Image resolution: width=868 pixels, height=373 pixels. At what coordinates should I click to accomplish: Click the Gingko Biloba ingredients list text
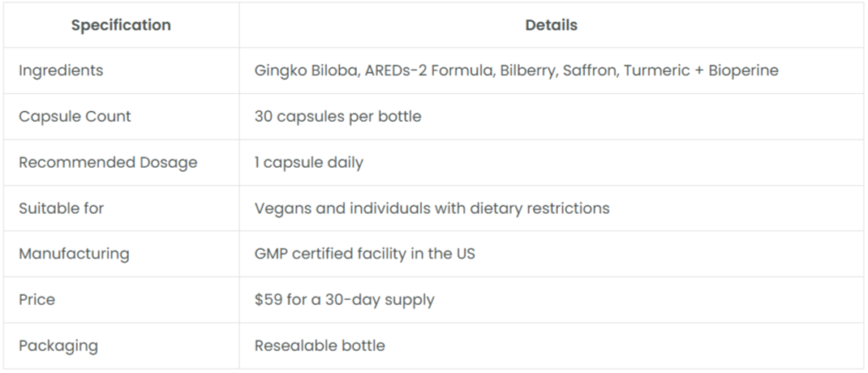click(x=516, y=71)
